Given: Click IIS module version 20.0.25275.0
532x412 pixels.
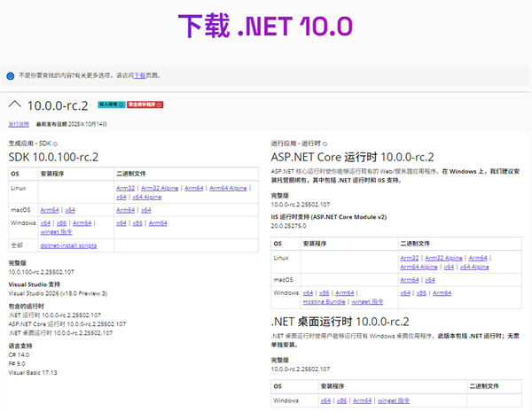Looking at the screenshot, I should (x=288, y=226).
